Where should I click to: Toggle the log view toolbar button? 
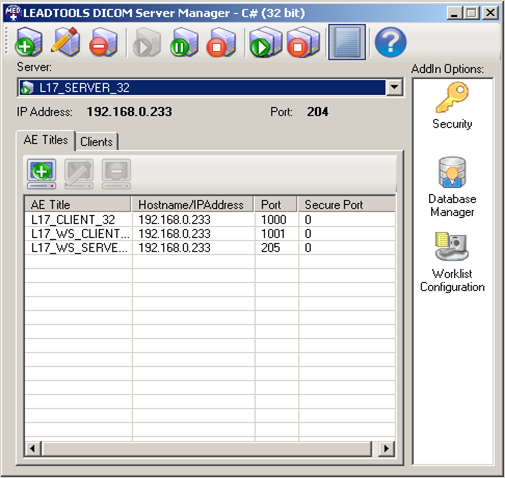[347, 42]
